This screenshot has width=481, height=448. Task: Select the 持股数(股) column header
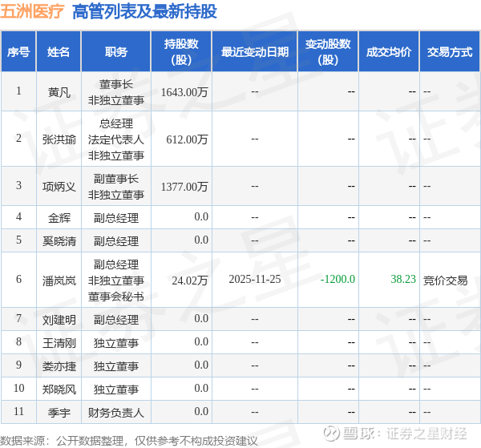pyautogui.click(x=181, y=51)
